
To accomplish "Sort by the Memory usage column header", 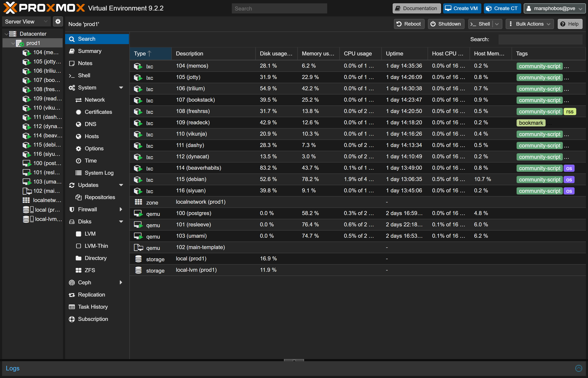I will (x=318, y=54).
